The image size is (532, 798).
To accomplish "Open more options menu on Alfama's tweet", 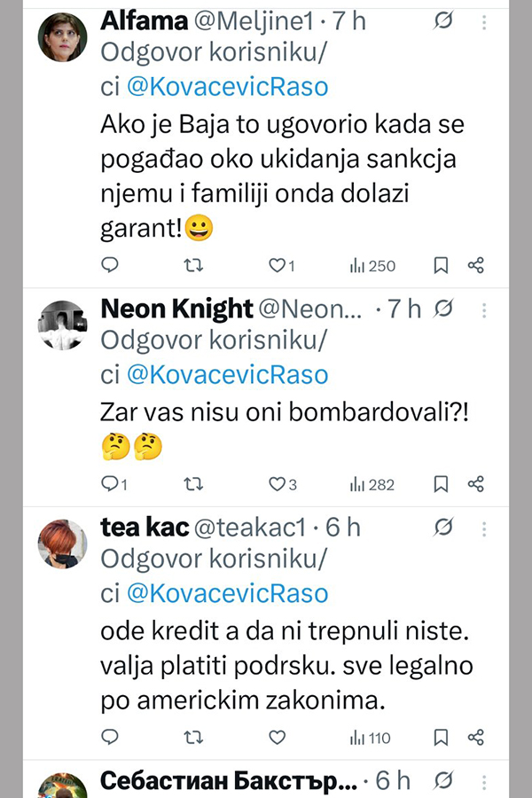I will (x=483, y=22).
